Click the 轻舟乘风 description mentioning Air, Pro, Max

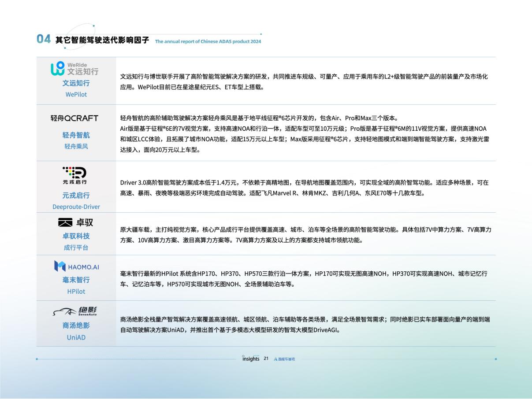tap(304, 134)
